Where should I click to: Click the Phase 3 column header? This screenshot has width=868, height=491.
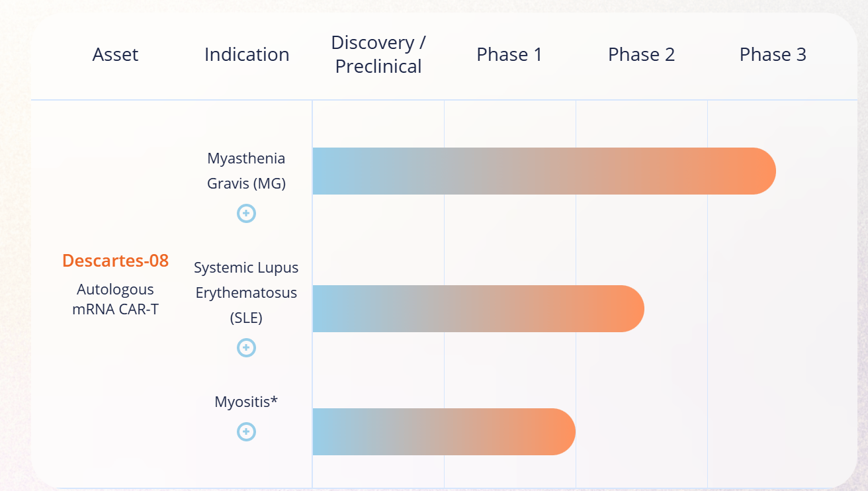773,54
